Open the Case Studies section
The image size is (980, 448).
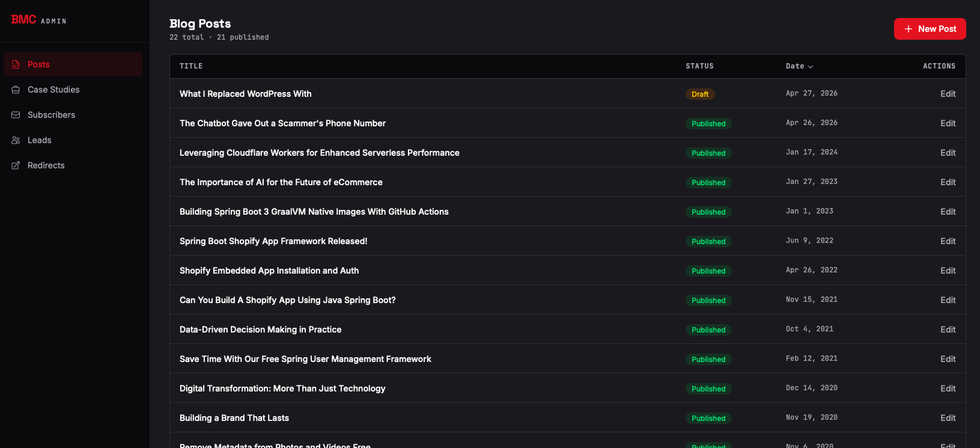click(x=73, y=90)
